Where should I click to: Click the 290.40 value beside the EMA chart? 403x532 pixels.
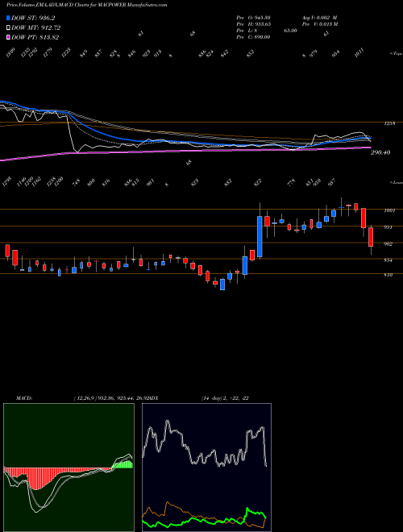[380, 152]
